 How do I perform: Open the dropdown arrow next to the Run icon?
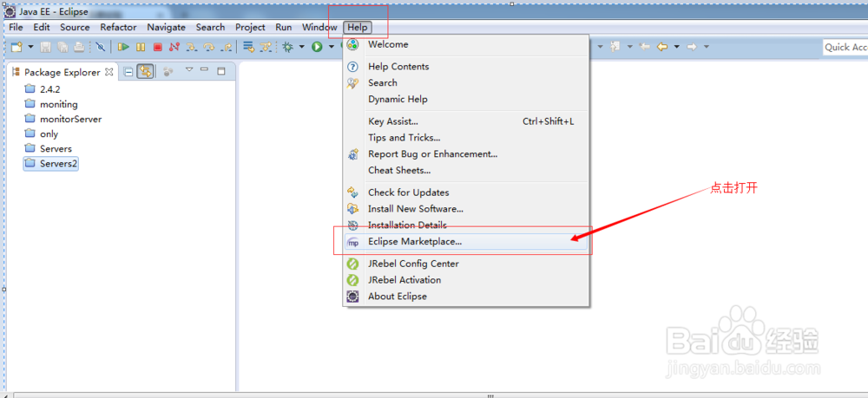pos(331,47)
